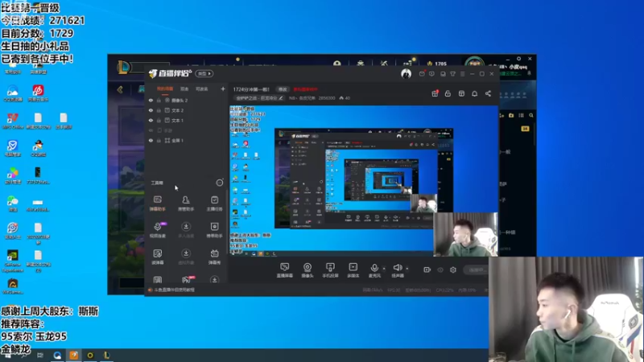Click the share icon in header
This screenshot has height=362, width=644.
(x=488, y=93)
